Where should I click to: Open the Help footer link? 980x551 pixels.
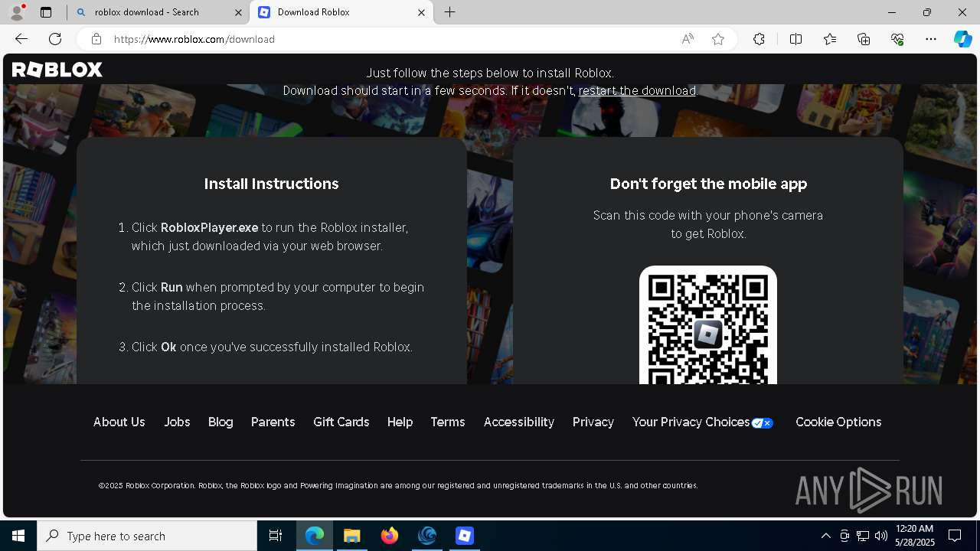coord(400,422)
